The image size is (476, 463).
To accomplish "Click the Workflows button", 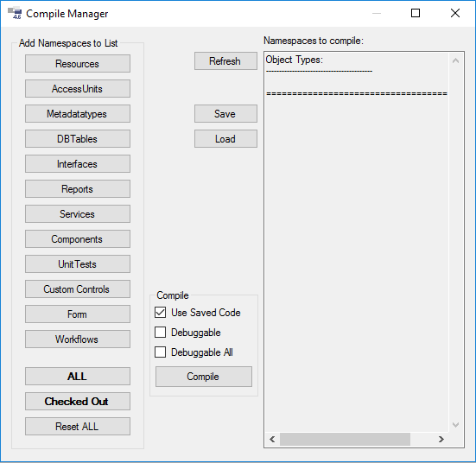I will tap(78, 339).
